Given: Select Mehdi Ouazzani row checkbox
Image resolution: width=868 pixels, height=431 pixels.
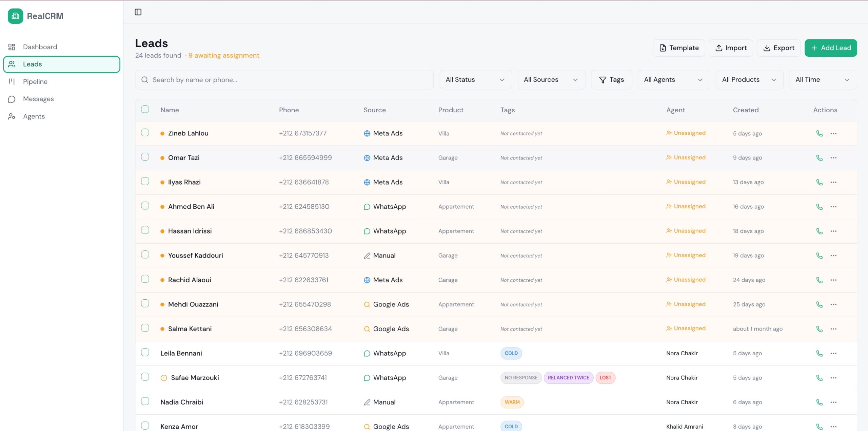Looking at the screenshot, I should tap(145, 303).
